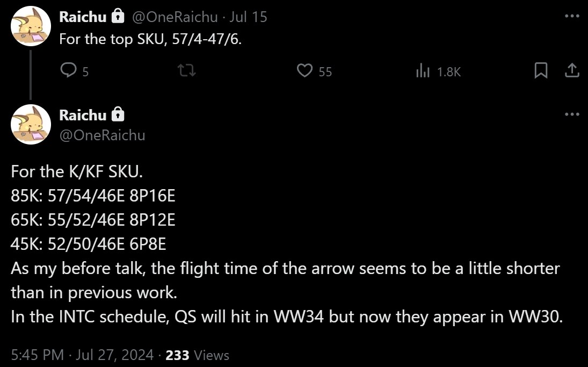Open more options on first tweet
The image size is (588, 367).
pos(572,16)
